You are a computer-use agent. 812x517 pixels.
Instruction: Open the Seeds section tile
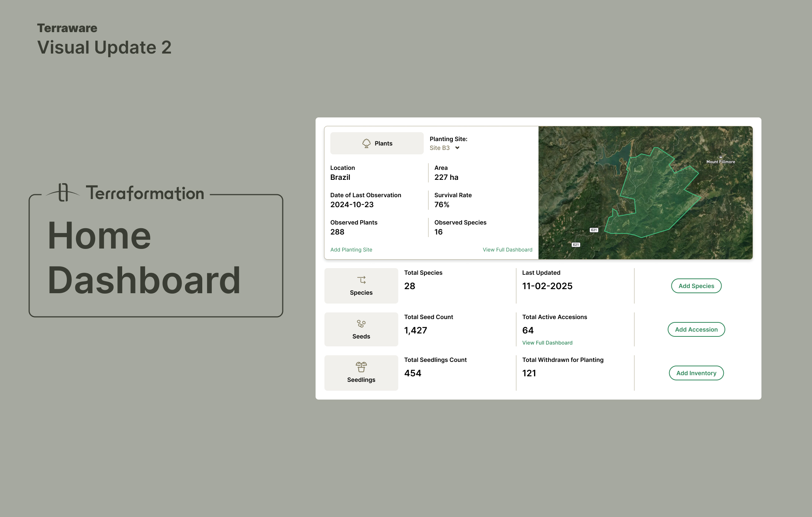click(x=361, y=329)
